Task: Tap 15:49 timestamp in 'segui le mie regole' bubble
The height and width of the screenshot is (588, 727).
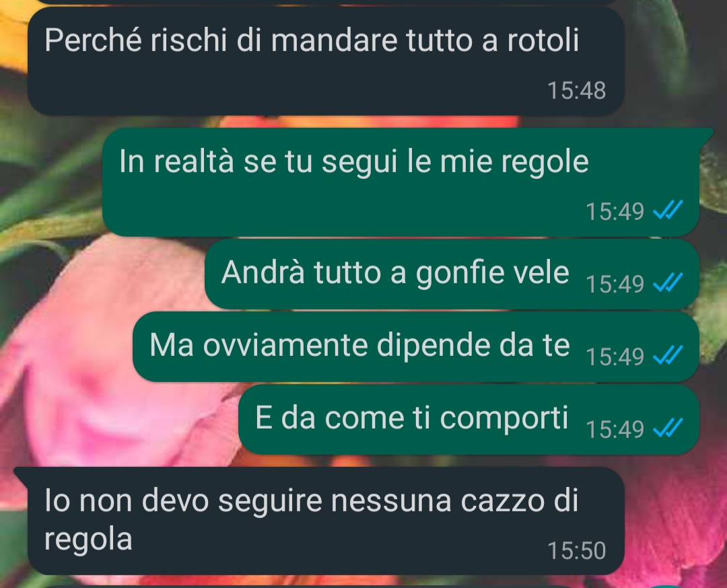Action: 615,211
